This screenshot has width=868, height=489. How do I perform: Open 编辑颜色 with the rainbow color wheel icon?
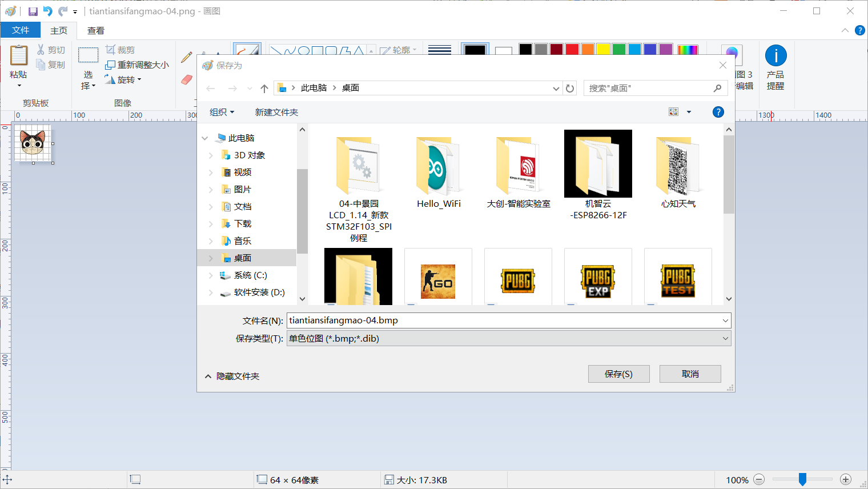pyautogui.click(x=688, y=50)
